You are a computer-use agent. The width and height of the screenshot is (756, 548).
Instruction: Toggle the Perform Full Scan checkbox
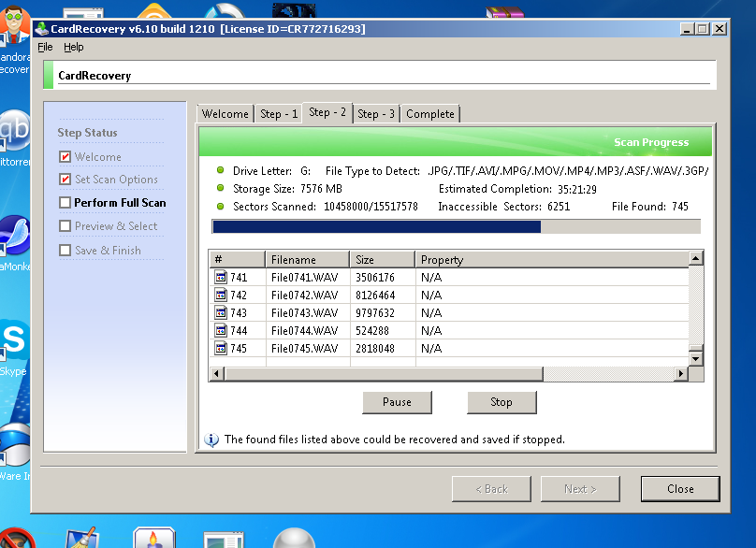click(x=65, y=202)
